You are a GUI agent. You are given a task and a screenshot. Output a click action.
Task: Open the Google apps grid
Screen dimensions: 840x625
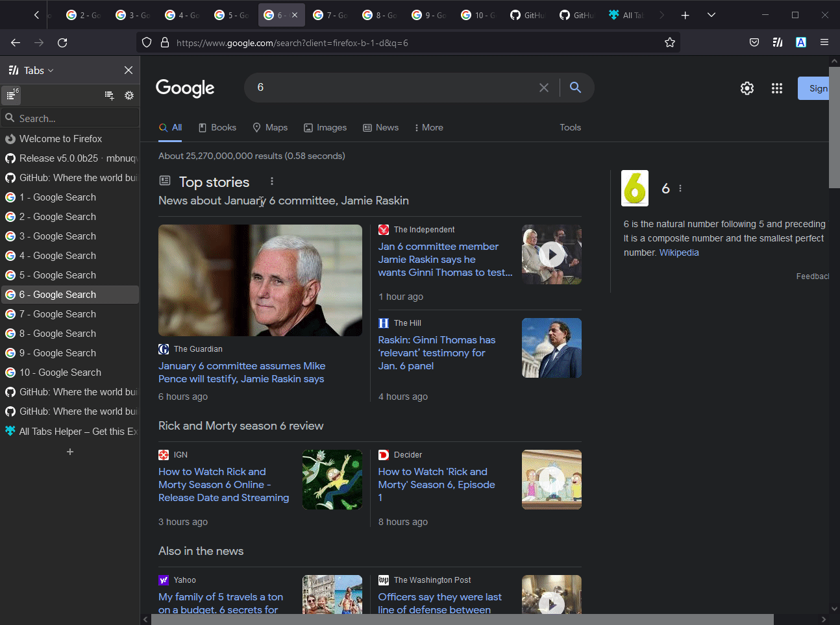click(x=776, y=88)
